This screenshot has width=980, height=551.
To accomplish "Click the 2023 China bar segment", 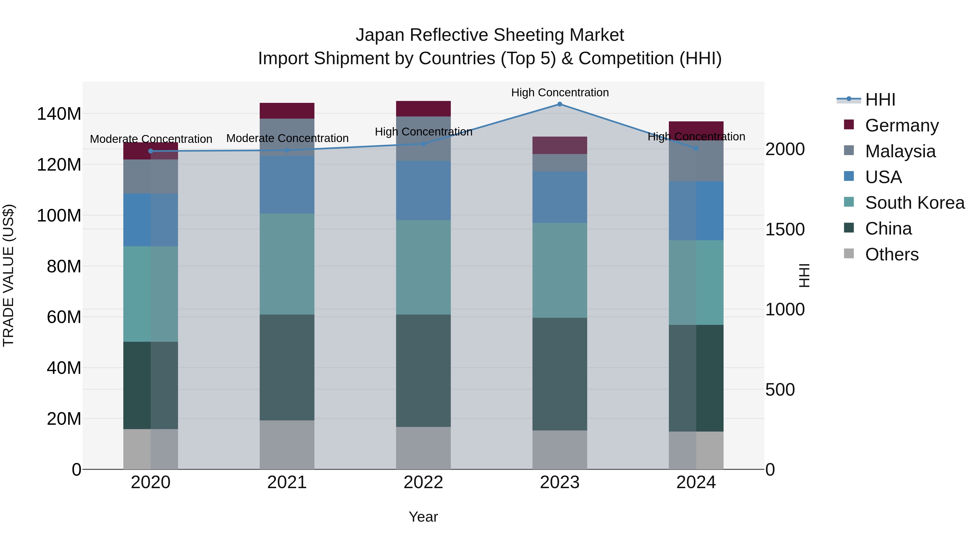I will coord(560,374).
